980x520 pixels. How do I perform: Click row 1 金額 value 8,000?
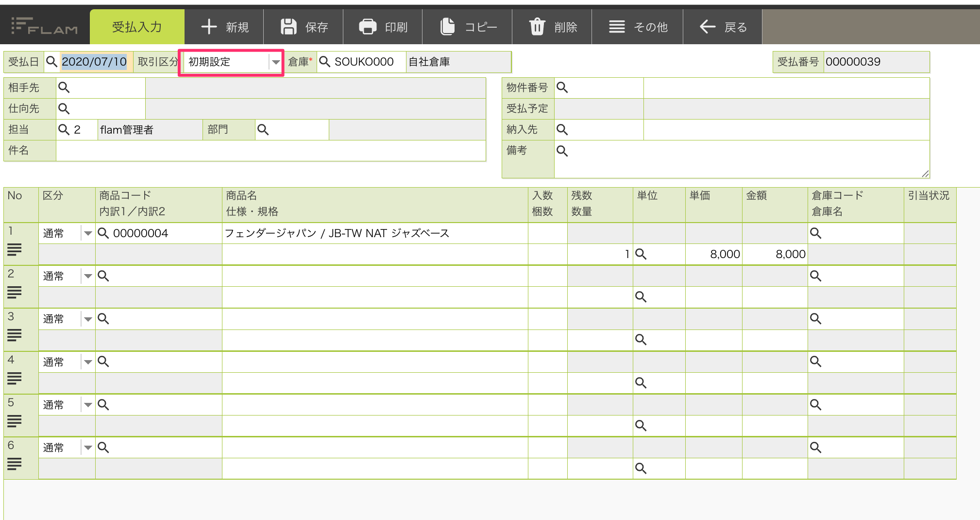pyautogui.click(x=790, y=254)
